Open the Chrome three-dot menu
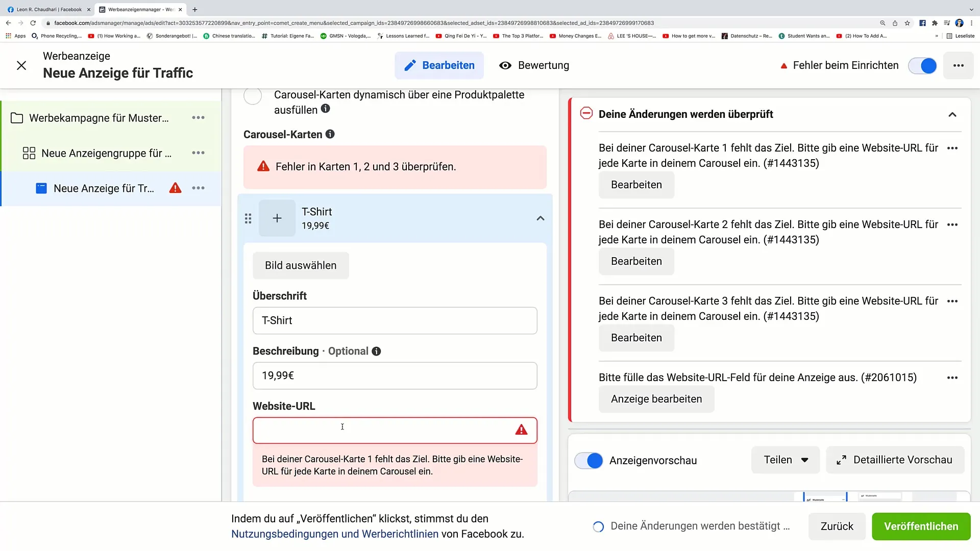The image size is (980, 551). [971, 23]
